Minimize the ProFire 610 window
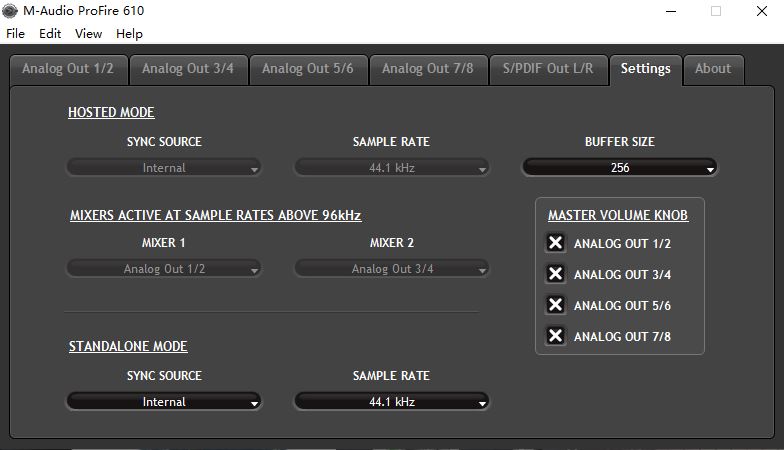Screen dimensions: 784x450 pyautogui.click(x=671, y=11)
